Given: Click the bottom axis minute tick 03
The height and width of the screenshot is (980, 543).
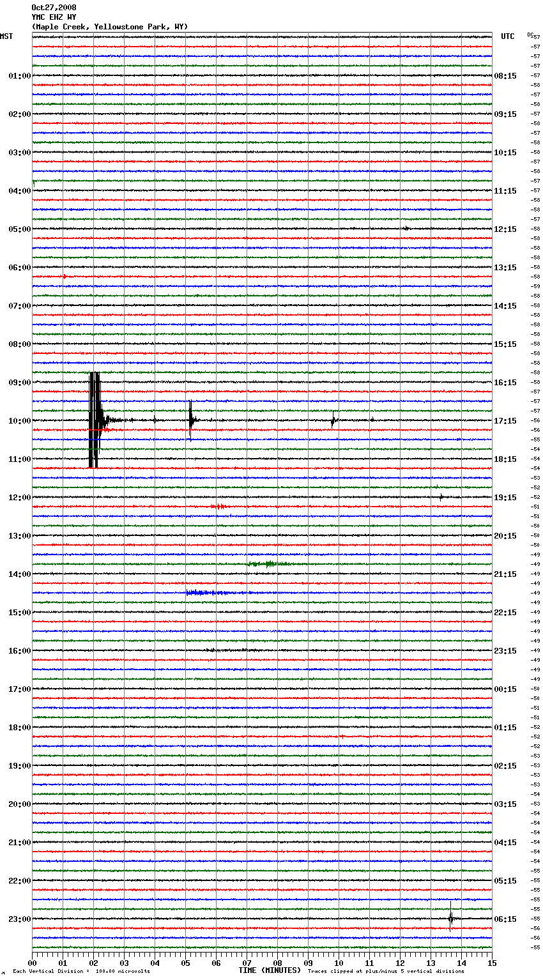Looking at the screenshot, I should (124, 963).
